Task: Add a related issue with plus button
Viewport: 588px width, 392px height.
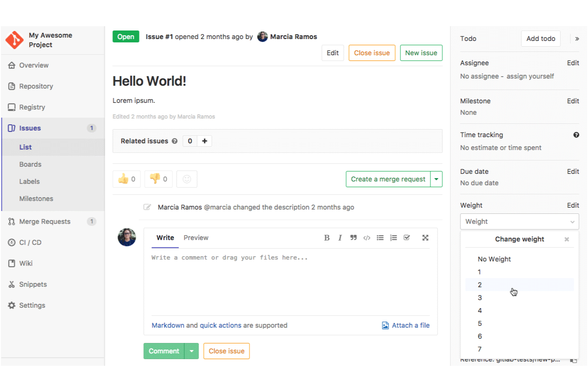Action: pyautogui.click(x=205, y=141)
